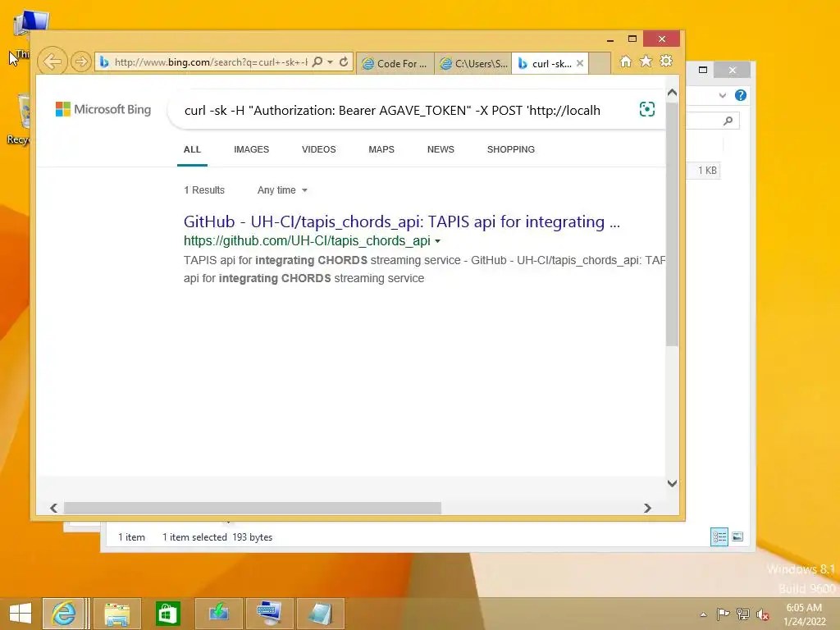This screenshot has height=630, width=840.
Task: Click '1 item selected 193 bytes' status text
Action: point(217,537)
